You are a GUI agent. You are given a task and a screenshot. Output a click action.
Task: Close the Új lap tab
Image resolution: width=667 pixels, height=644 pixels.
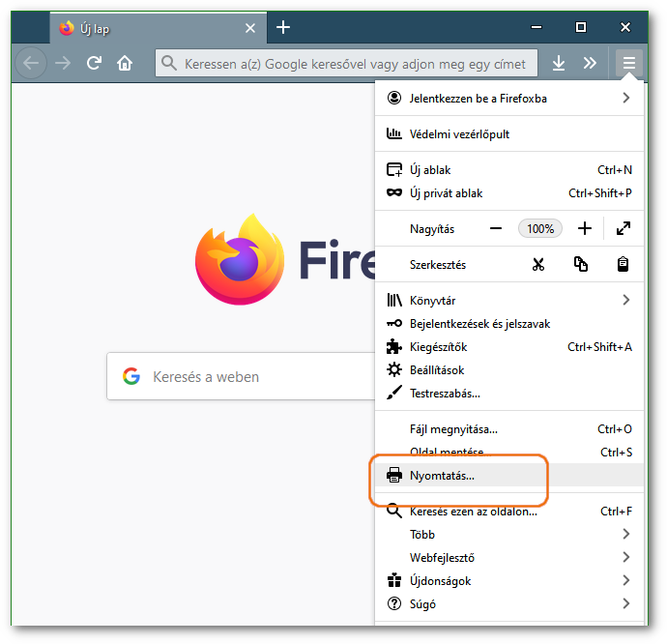[250, 28]
